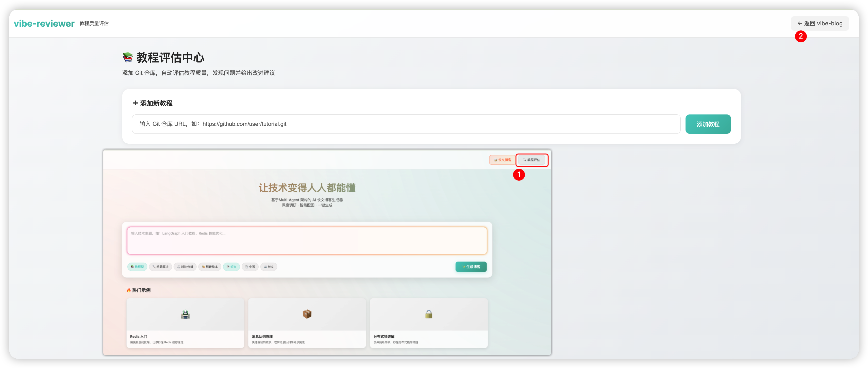Image resolution: width=868 pixels, height=368 pixels.
Task: Open the 教程评估 tab in the preview
Action: [531, 160]
